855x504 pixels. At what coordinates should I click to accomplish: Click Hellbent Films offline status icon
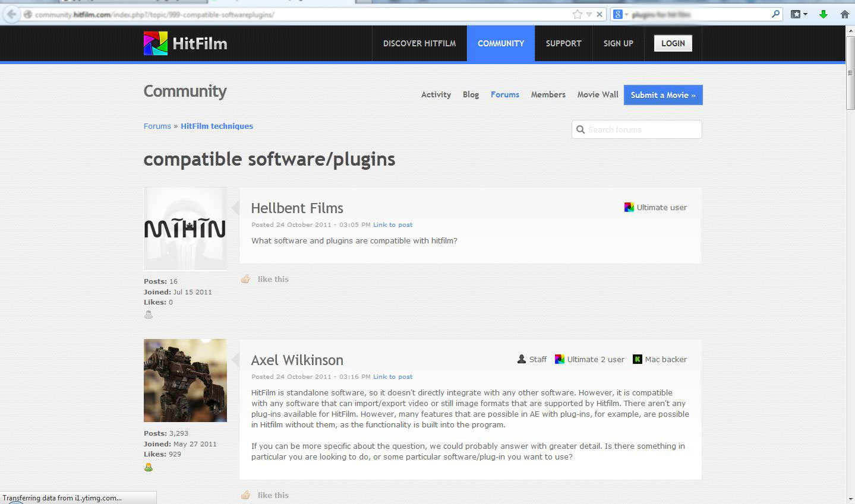click(x=149, y=315)
